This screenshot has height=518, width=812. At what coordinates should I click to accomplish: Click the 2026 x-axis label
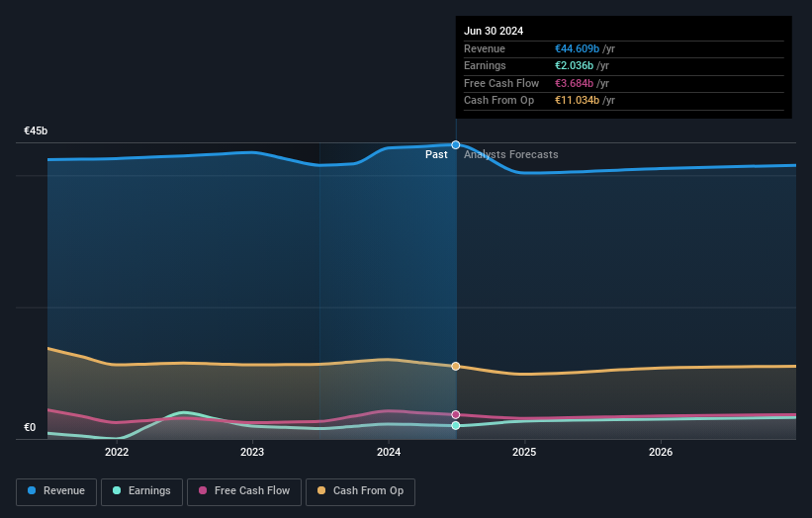point(661,452)
